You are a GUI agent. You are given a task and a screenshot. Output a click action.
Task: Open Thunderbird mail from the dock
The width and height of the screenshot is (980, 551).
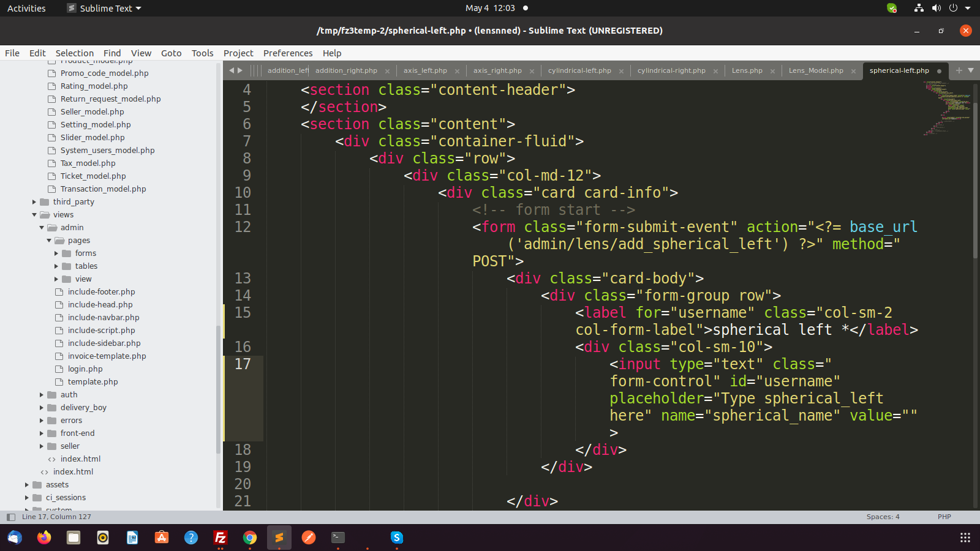(15, 538)
